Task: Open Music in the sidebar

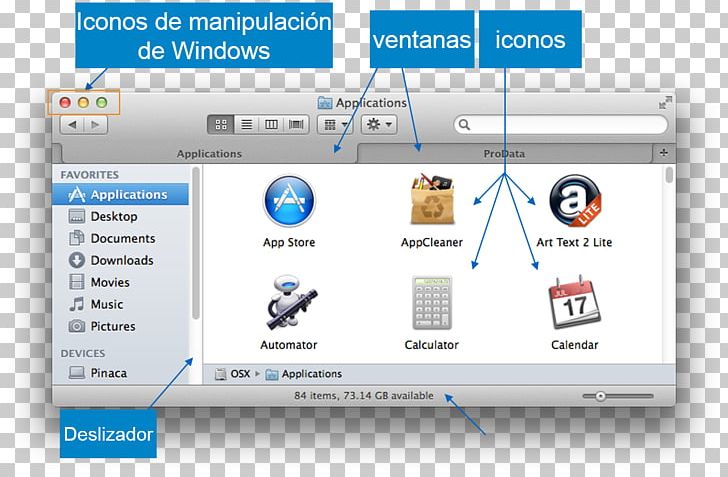Action: (x=121, y=304)
